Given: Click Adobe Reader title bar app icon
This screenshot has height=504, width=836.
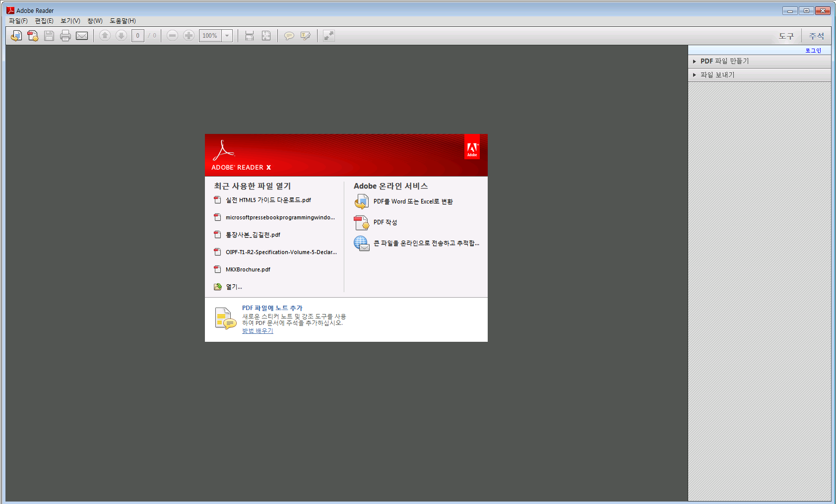Looking at the screenshot, I should click(x=10, y=10).
